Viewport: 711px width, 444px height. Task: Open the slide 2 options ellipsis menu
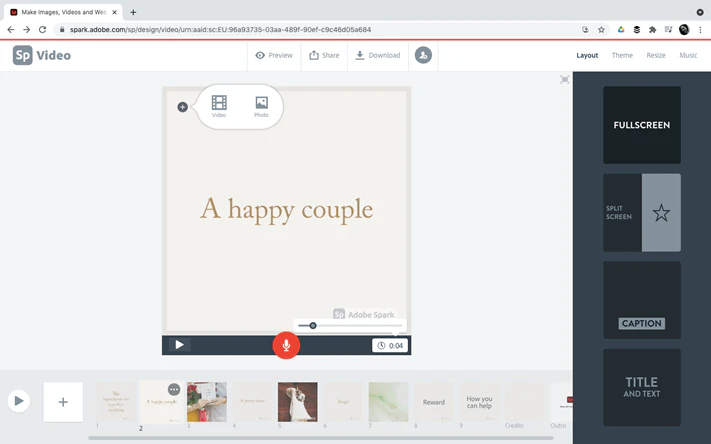click(x=174, y=389)
